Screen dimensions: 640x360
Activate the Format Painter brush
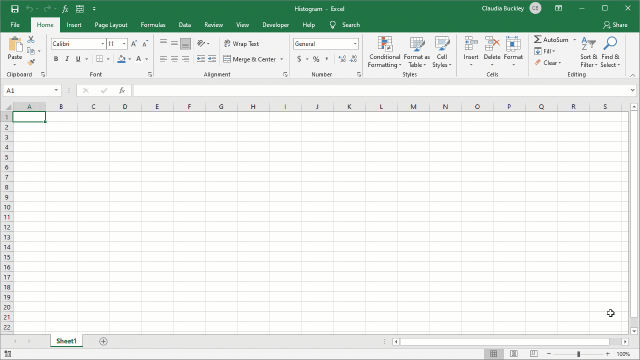[x=31, y=62]
